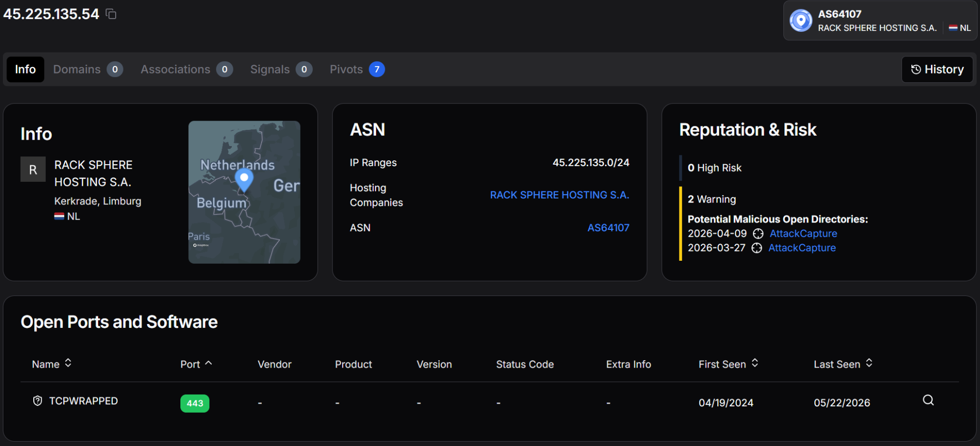Screen dimensions: 980x446
Task: Click the Pivots count badge 7
Action: click(x=377, y=70)
